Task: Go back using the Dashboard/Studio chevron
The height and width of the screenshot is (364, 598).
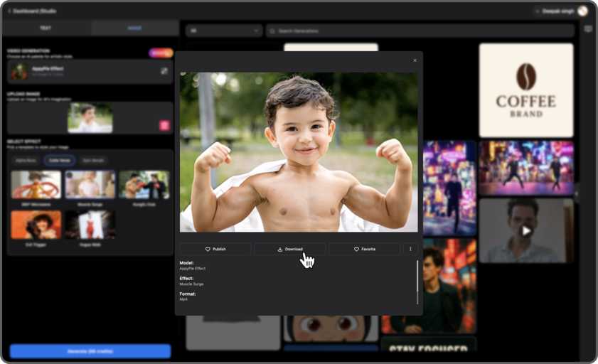Action: coord(9,11)
